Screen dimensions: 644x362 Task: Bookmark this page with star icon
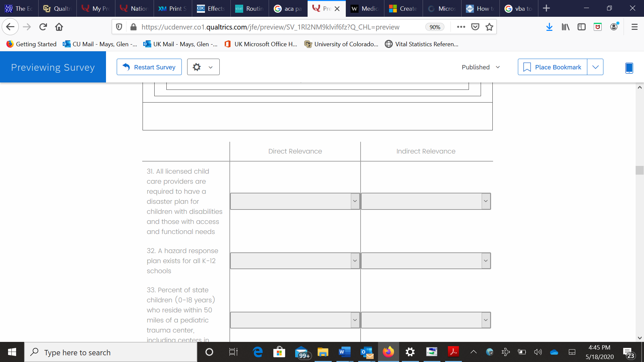coord(489,27)
